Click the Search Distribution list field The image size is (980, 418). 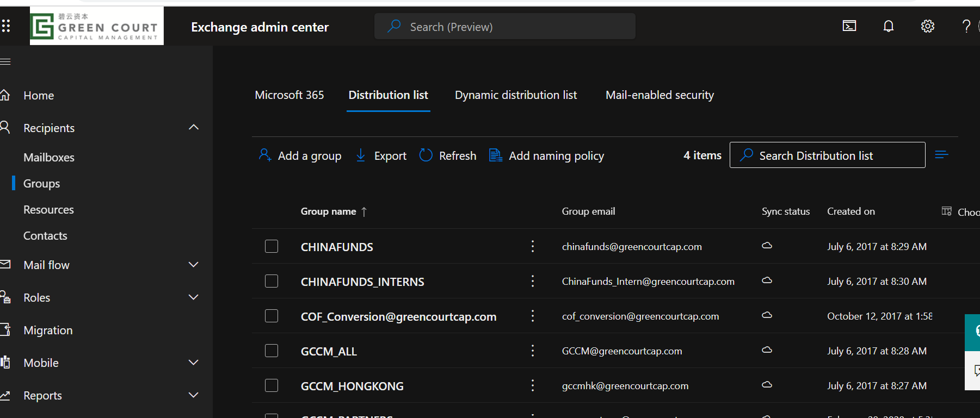[x=827, y=155]
